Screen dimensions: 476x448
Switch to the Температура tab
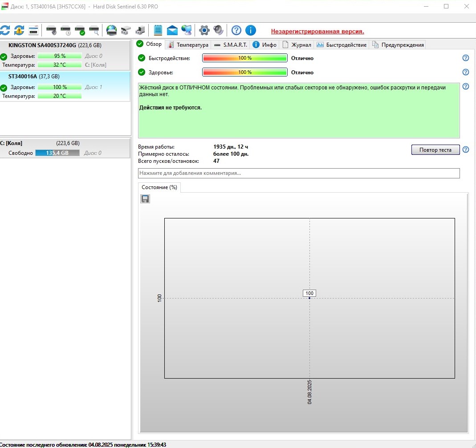188,44
